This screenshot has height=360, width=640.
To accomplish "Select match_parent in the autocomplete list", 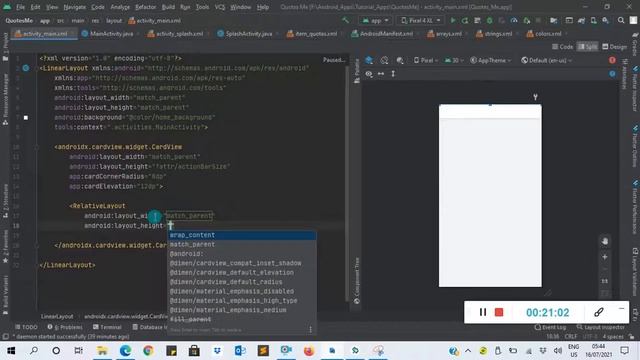I will tap(242, 244).
